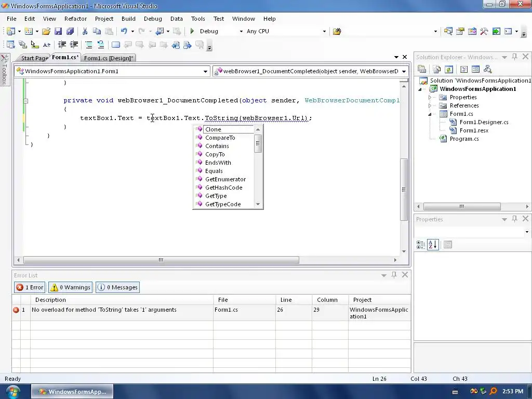This screenshot has height=399, width=532.
Task: Open the Start Page green arrow icon
Action: (496, 31)
